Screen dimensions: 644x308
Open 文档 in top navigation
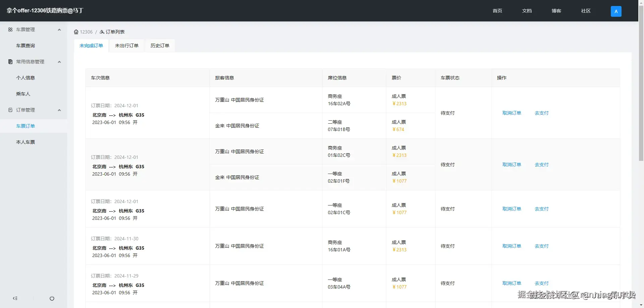click(x=527, y=11)
